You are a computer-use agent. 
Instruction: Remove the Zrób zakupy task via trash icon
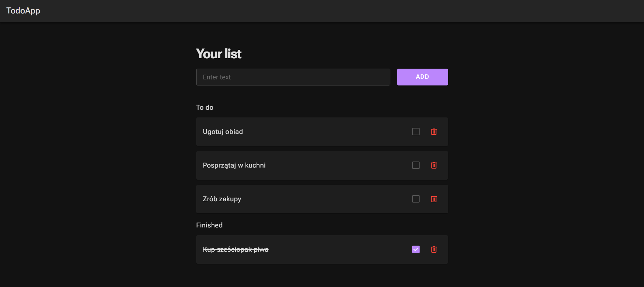434,199
